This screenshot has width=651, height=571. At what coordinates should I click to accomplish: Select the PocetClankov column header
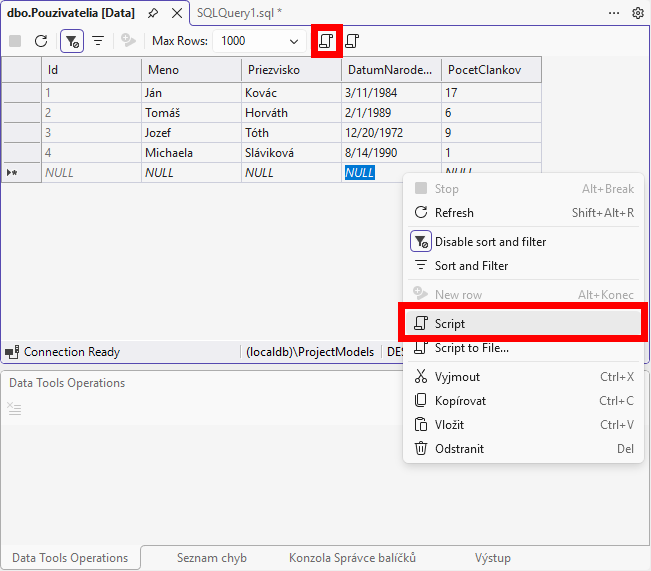pos(492,69)
